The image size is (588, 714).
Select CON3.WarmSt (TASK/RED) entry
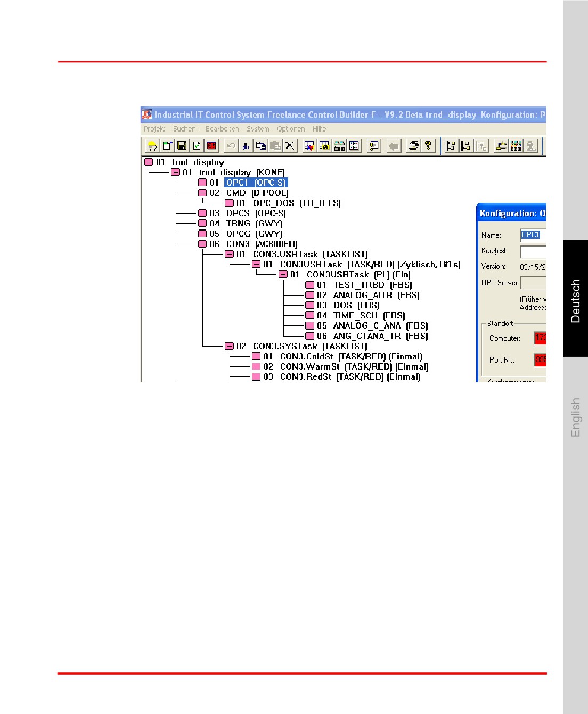point(354,366)
